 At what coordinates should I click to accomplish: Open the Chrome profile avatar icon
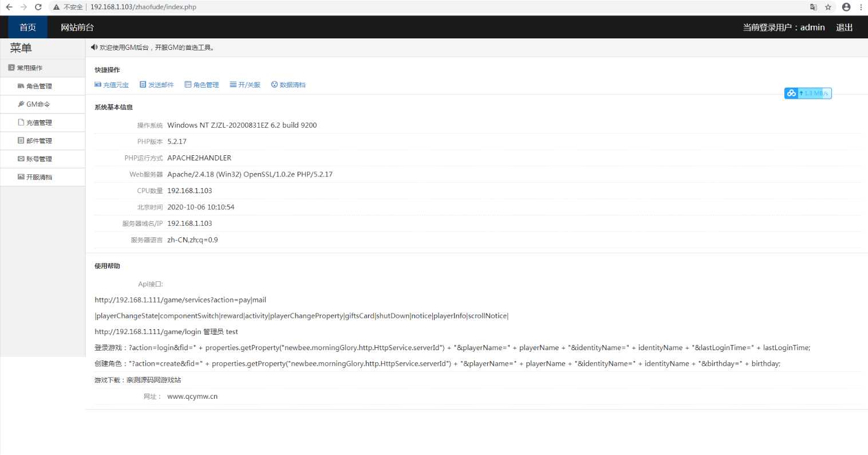tap(846, 7)
